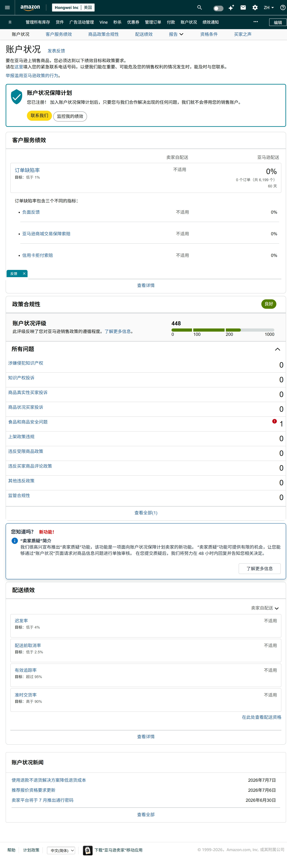Open the help question mark icon
Image resolution: width=287 pixels, height=868 pixels.
(283, 7)
